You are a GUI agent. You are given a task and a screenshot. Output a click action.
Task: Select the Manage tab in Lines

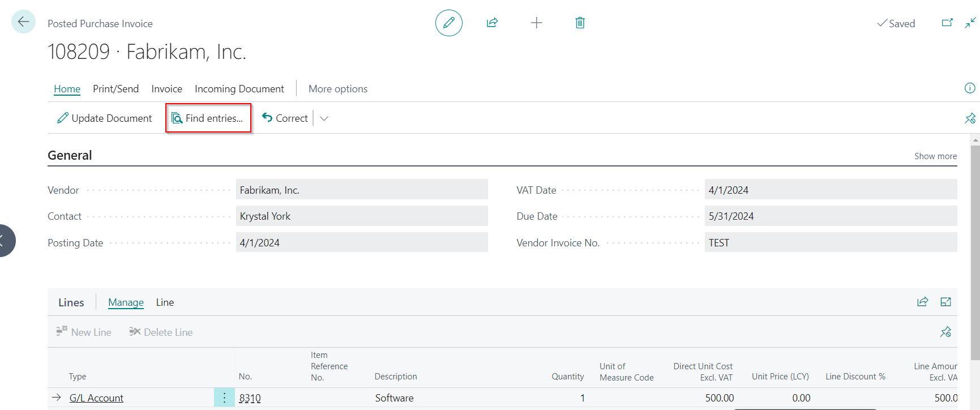[x=126, y=302]
